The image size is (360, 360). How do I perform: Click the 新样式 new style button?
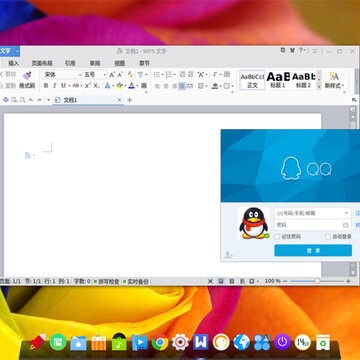coord(334,80)
